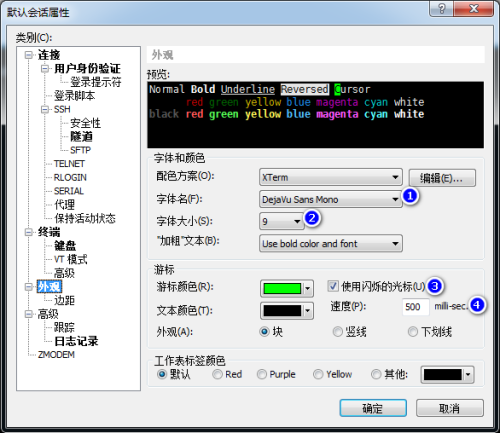Open 边距 settings
500x433 pixels.
coord(64,300)
